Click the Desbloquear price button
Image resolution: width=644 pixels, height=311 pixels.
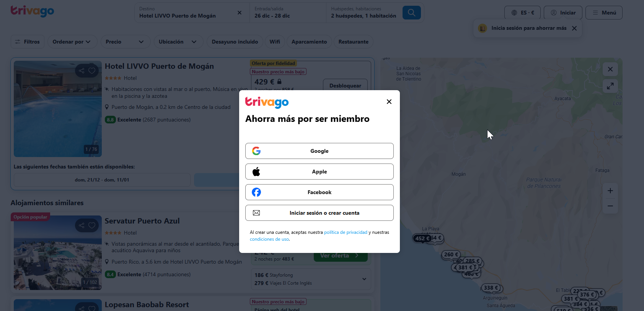[x=345, y=86]
